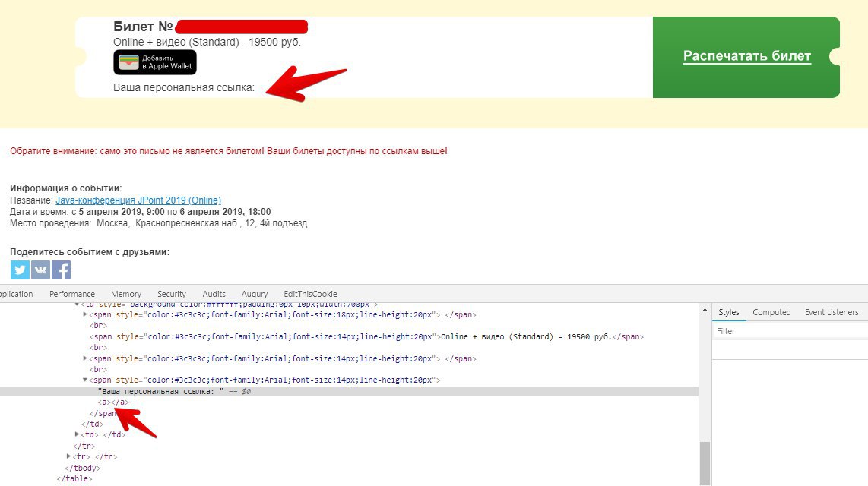The image size is (868, 486).
Task: Switch to the Performance tab in DevTools
Action: 72,294
